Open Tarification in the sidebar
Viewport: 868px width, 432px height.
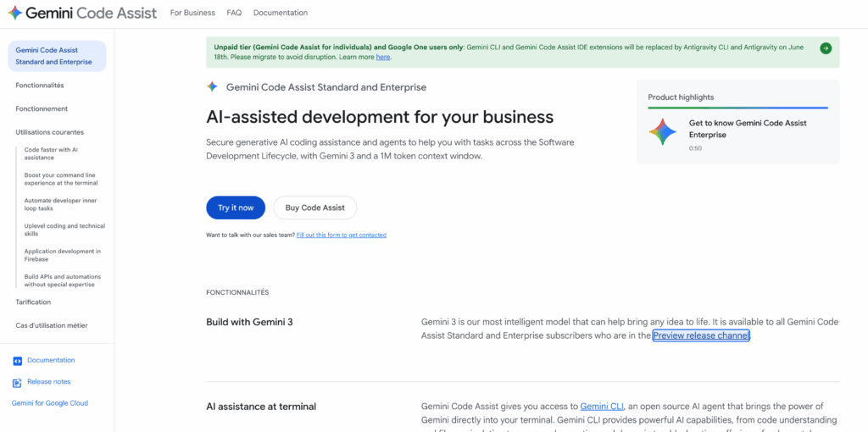pos(33,302)
